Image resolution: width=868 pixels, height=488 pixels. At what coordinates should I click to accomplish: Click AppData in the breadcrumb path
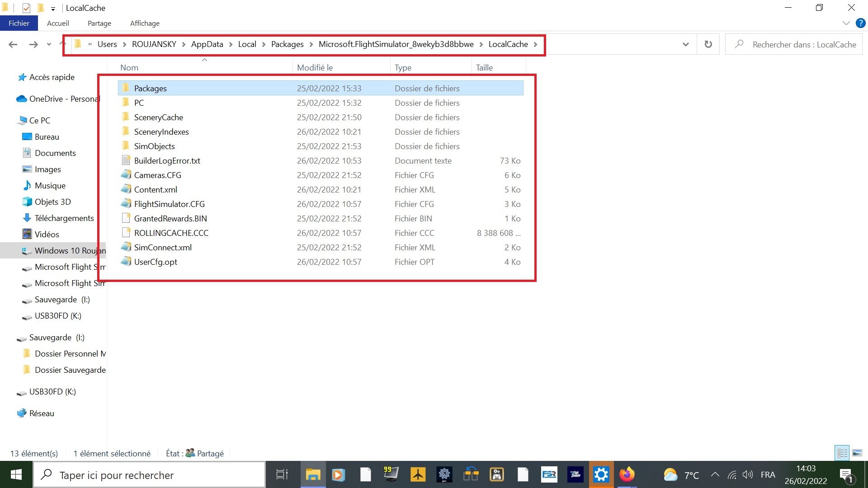[207, 44]
